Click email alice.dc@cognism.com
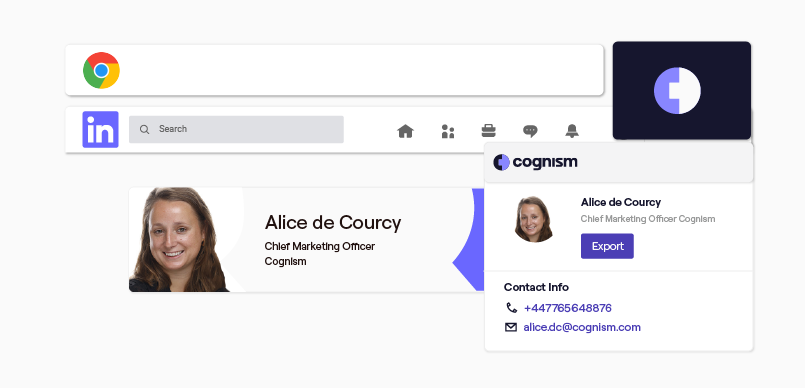This screenshot has width=805, height=388. tap(582, 327)
